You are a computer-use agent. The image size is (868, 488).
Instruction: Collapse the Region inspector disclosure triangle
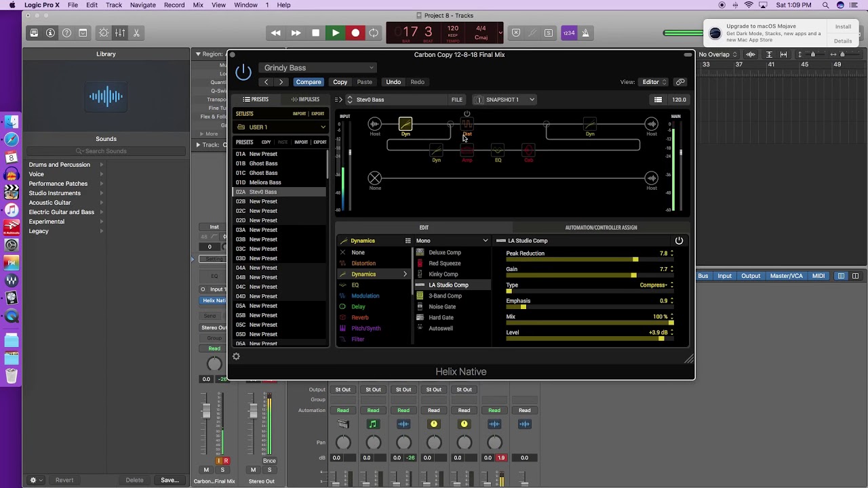(x=198, y=54)
